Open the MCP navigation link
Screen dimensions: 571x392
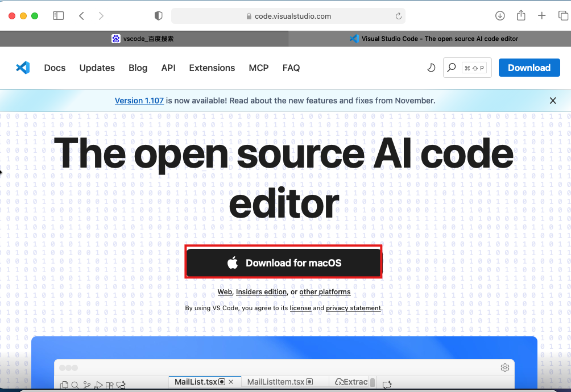point(259,68)
